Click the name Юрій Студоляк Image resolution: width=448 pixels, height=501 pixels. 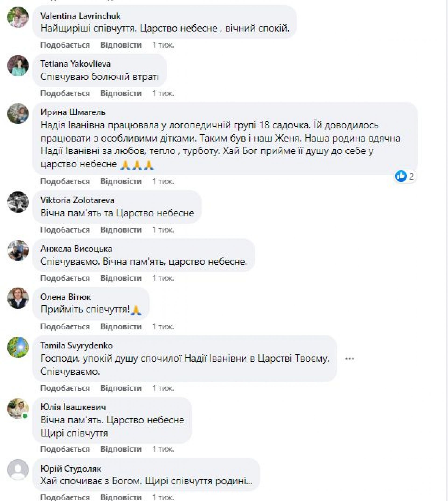click(71, 469)
